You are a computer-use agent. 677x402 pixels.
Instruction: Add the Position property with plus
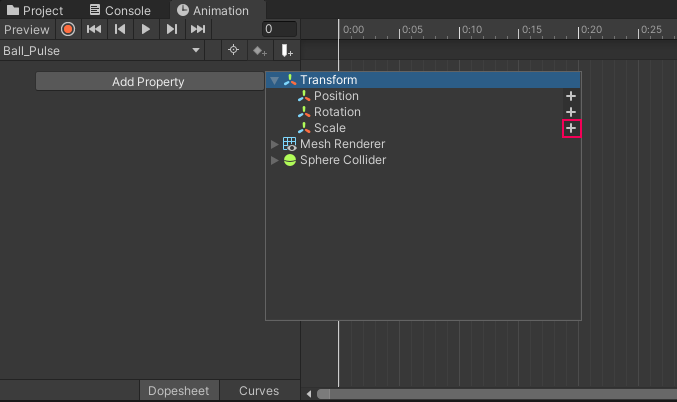click(571, 96)
